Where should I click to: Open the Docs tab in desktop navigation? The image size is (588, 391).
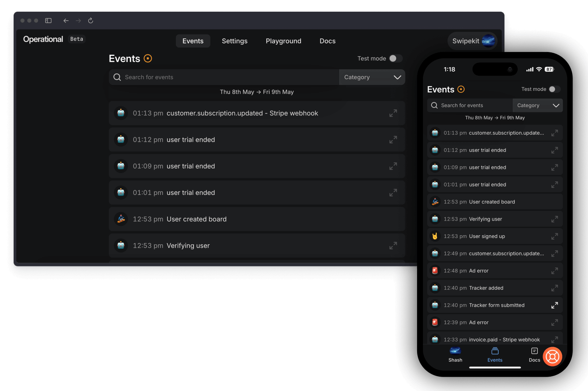pyautogui.click(x=327, y=41)
